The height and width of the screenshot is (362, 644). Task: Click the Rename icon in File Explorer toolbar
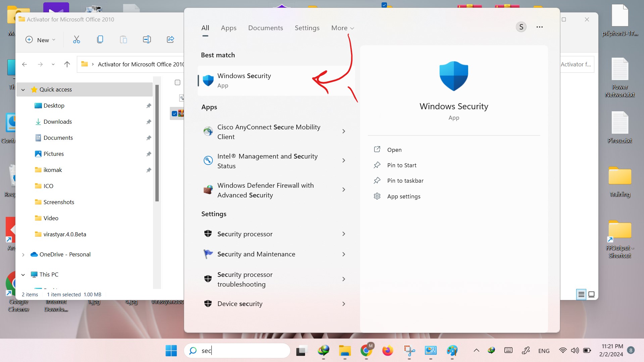[147, 40]
